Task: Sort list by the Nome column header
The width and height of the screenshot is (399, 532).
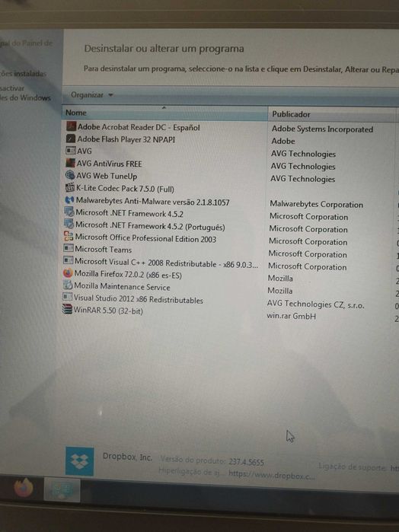Action: 164,113
